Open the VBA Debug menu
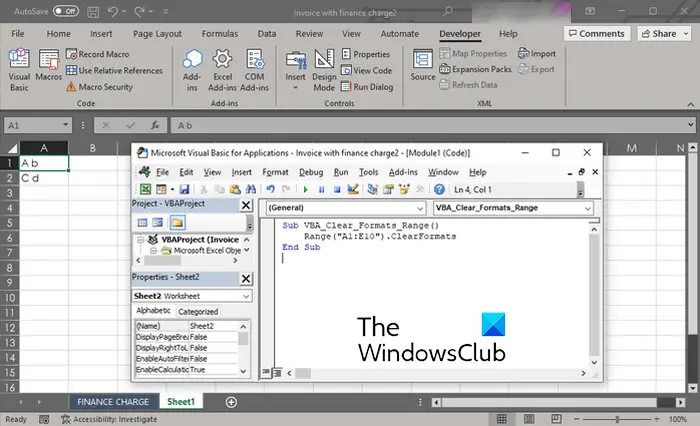The width and height of the screenshot is (700, 426). pyautogui.click(x=311, y=172)
